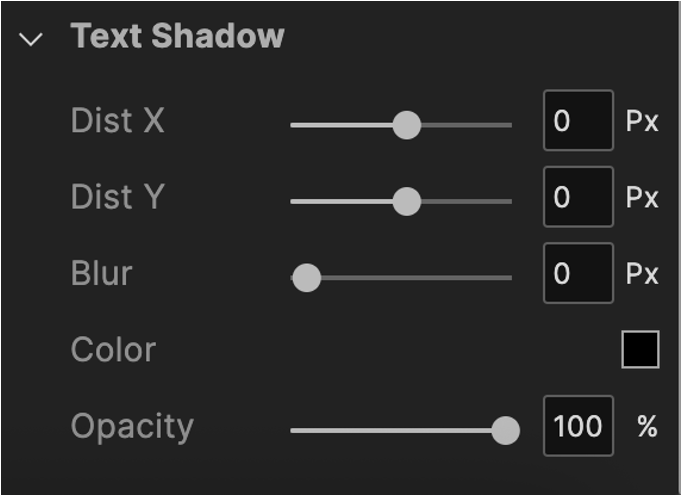The width and height of the screenshot is (682, 496).
Task: Click the Px unit beside Blur
Action: point(642,274)
